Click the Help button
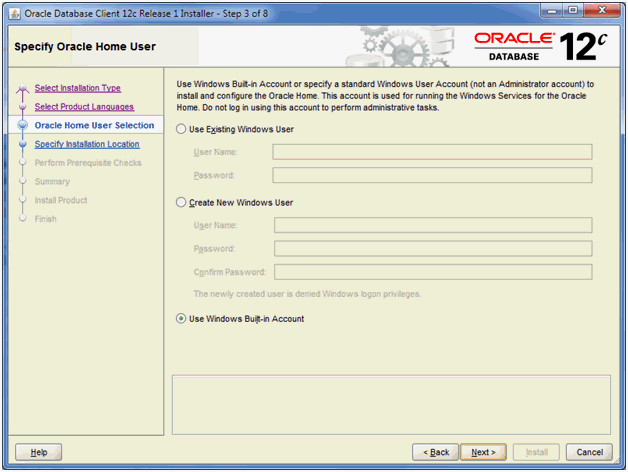628x472 pixels. [x=38, y=452]
